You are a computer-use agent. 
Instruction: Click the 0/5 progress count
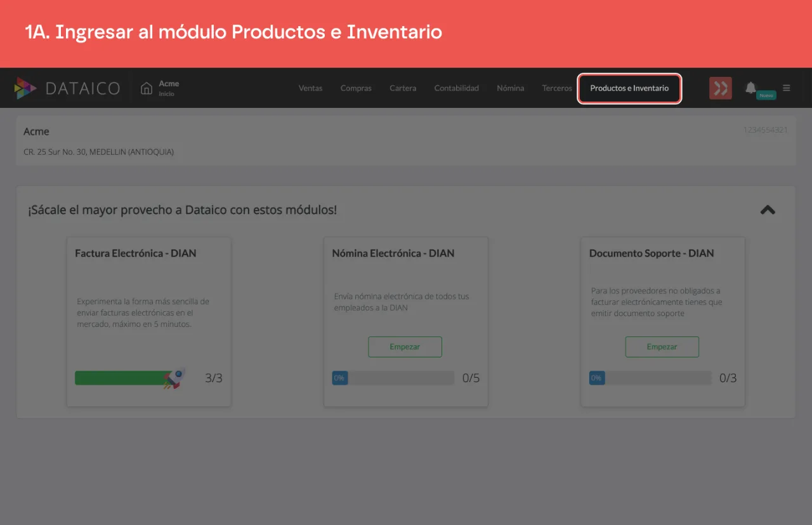[471, 378]
